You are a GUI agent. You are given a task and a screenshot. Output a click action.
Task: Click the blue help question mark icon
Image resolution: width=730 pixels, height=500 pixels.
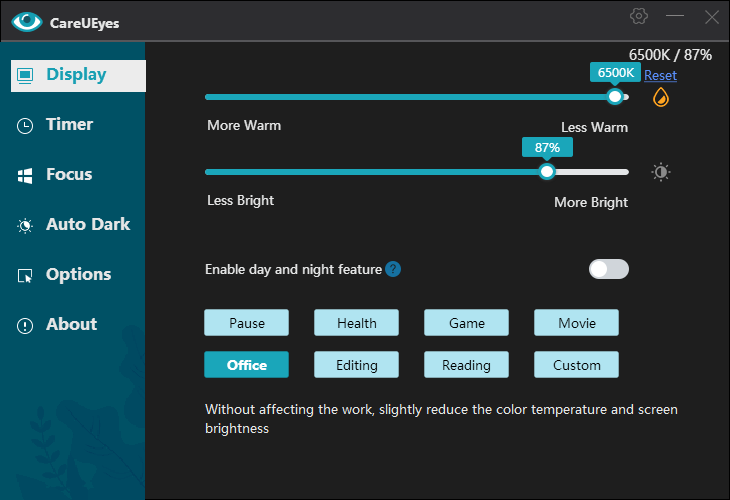point(393,269)
